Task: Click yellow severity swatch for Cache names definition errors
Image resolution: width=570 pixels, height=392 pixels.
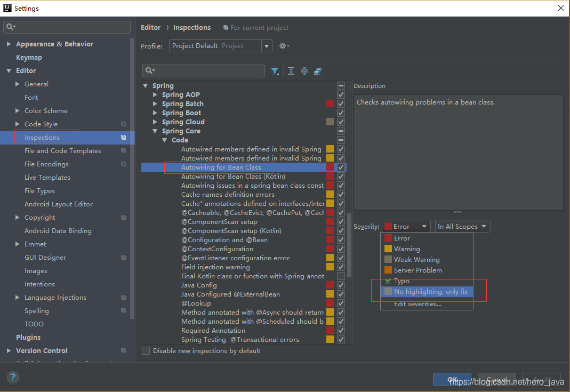Action: [x=330, y=195]
